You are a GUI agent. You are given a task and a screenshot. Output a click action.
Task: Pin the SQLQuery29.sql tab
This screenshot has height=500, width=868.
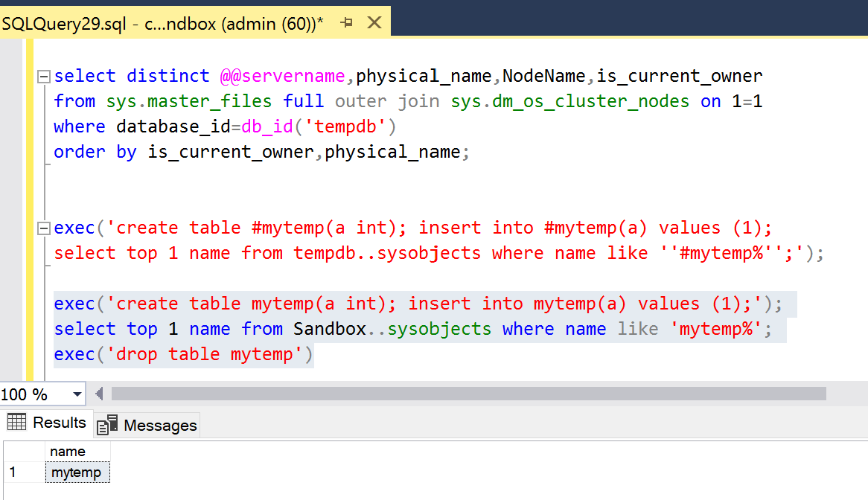tap(347, 22)
